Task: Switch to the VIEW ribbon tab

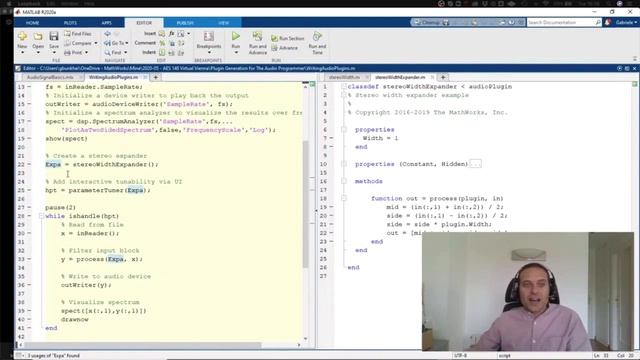Action: (x=223, y=23)
